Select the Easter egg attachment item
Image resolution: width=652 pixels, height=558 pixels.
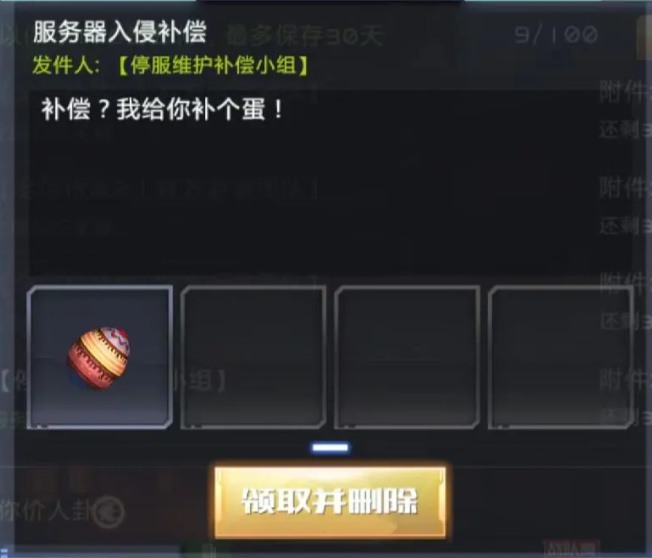100,357
